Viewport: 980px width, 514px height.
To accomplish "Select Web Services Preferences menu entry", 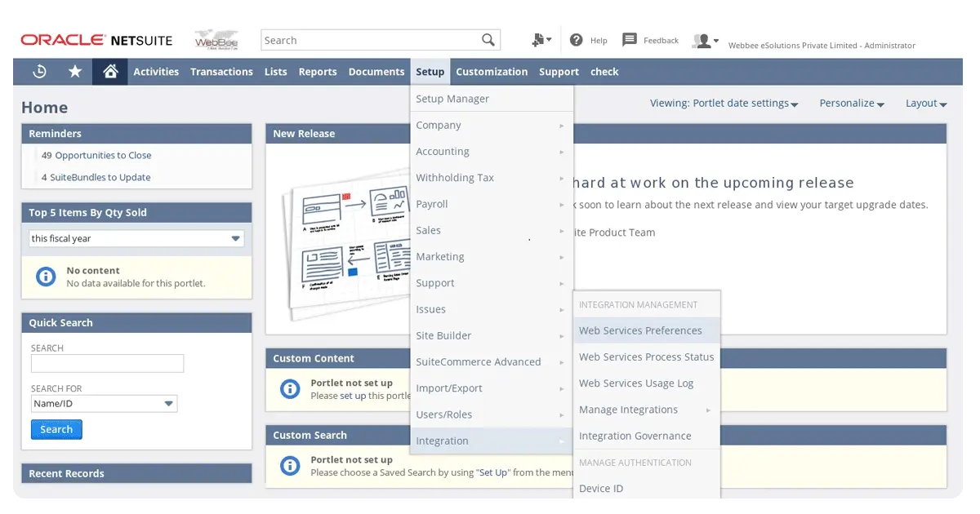I will pyautogui.click(x=640, y=330).
